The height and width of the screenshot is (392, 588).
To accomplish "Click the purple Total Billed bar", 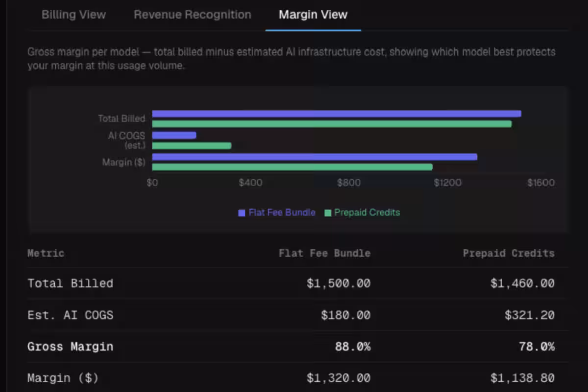I will coord(337,114).
